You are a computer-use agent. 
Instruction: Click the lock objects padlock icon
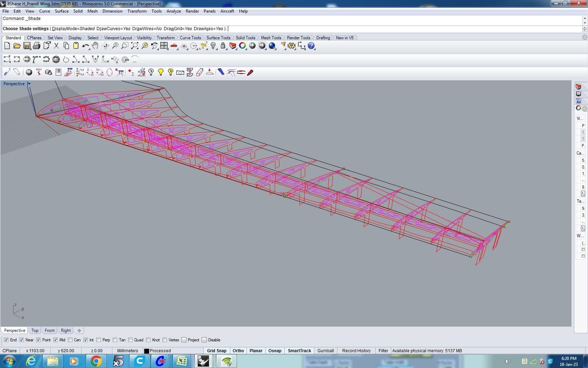[223, 46]
